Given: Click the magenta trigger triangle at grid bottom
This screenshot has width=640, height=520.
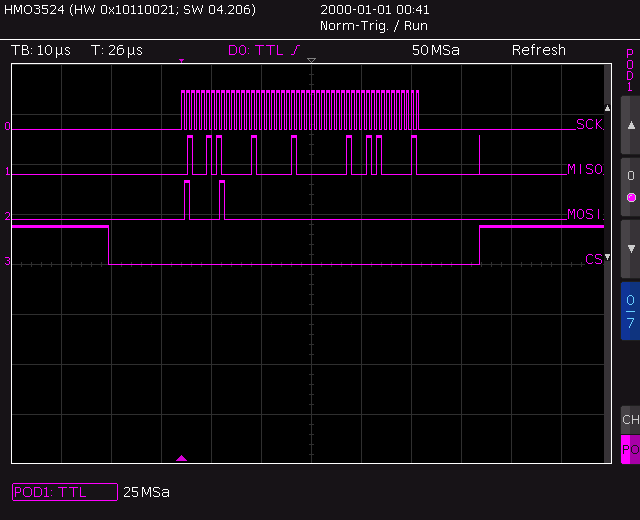Looking at the screenshot, I should click(x=181, y=458).
